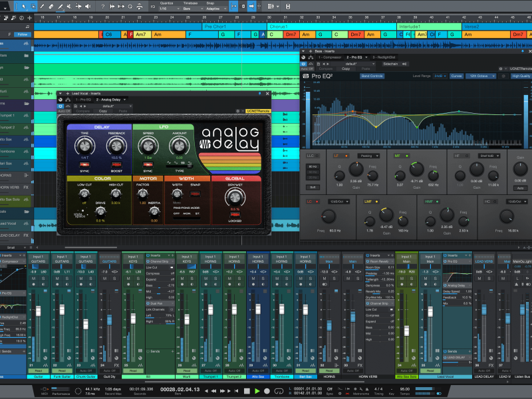Switch to the 2 - Pro EQ tab in Bass Inserts
Viewport: 532px width, 399px height.
pos(356,57)
